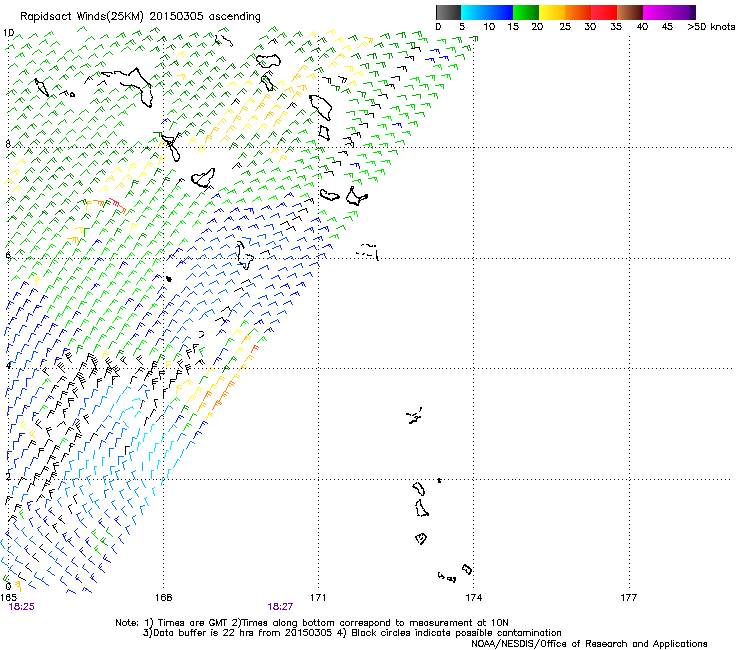
Task: Click the latitude axis label '6'
Action: tap(8, 255)
